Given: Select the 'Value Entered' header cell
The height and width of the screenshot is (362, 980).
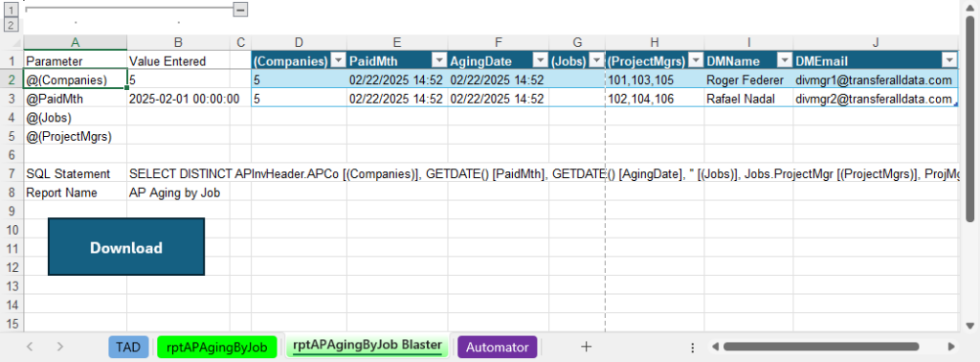Looking at the screenshot, I should [x=178, y=61].
